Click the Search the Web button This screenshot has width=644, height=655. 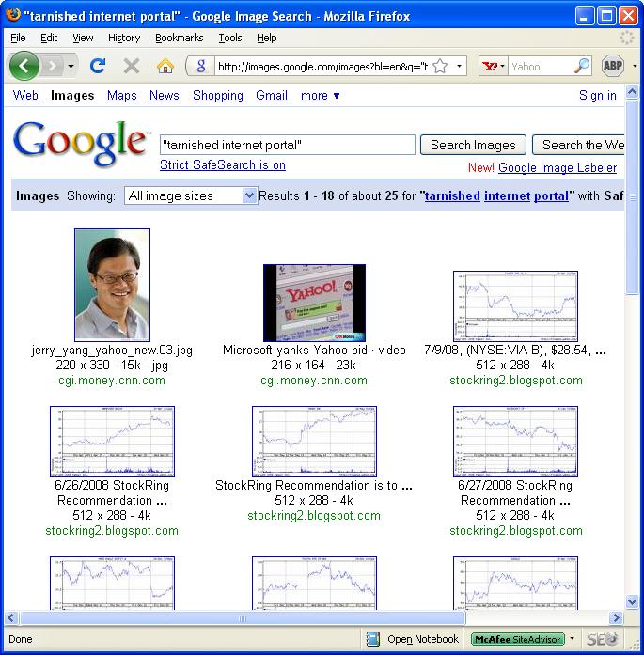(x=578, y=145)
